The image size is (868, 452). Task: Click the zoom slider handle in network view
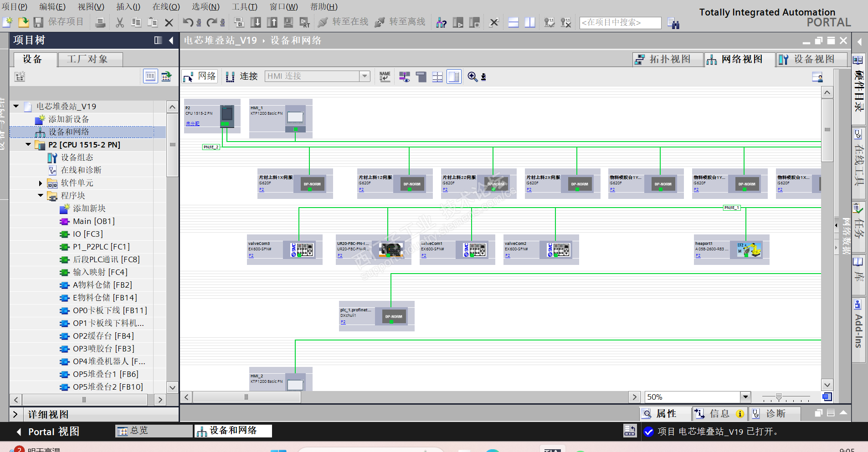779,397
